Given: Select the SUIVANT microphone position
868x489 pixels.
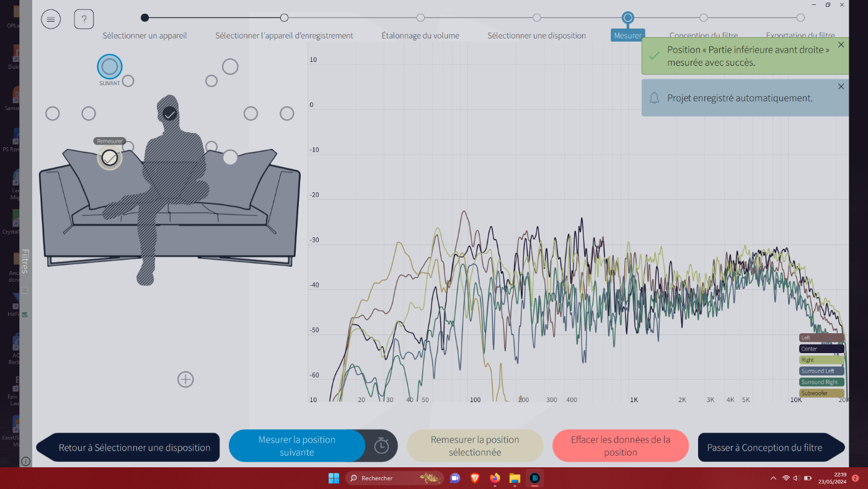Looking at the screenshot, I should (110, 66).
